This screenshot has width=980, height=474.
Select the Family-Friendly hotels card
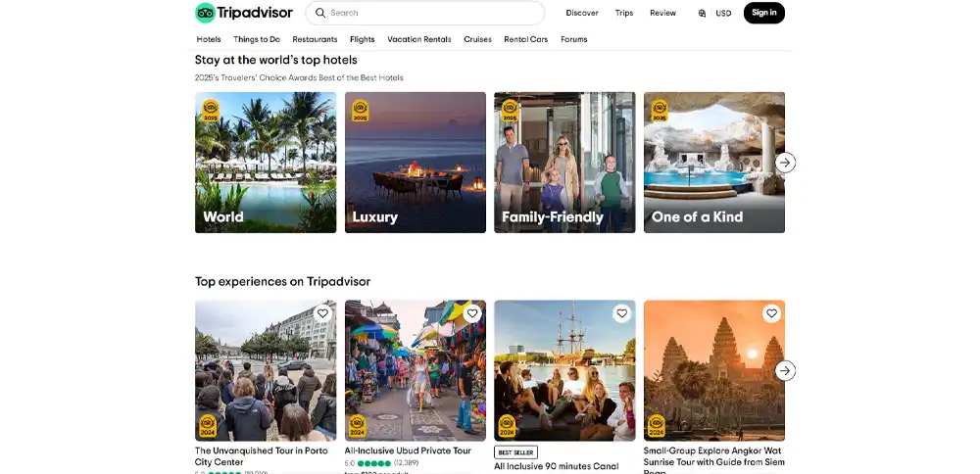coord(564,163)
